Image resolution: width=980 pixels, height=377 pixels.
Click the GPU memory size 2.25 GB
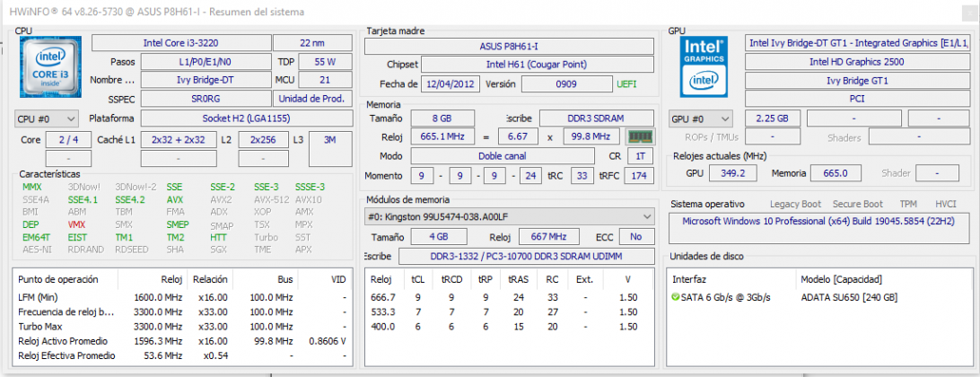click(x=773, y=118)
